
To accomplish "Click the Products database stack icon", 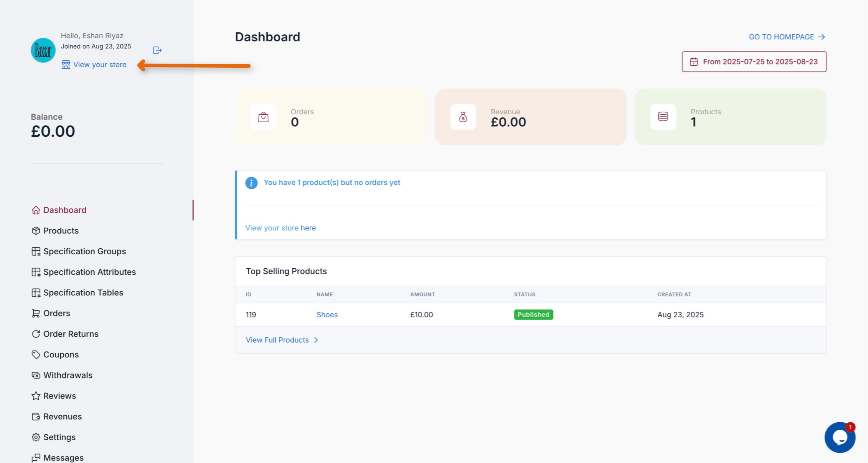I will point(663,117).
